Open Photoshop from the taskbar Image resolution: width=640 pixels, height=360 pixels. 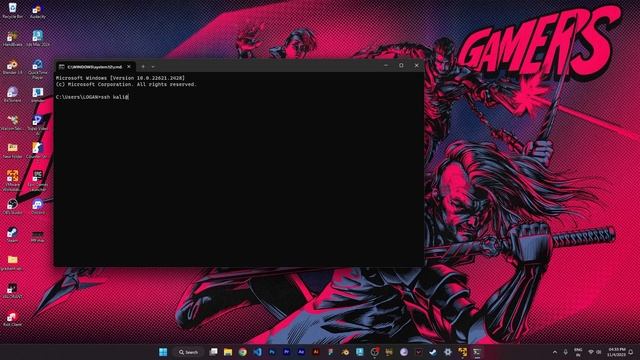click(272, 352)
